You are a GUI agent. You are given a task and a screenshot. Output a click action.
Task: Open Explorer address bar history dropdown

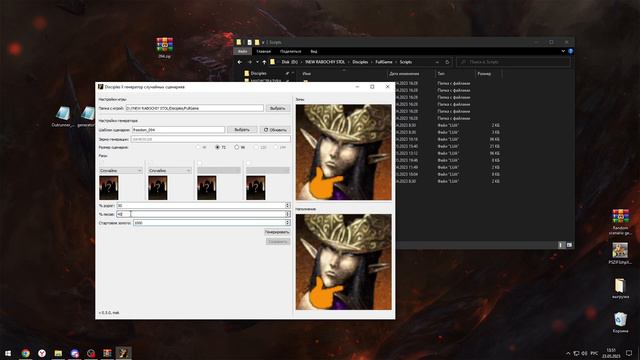[437, 62]
